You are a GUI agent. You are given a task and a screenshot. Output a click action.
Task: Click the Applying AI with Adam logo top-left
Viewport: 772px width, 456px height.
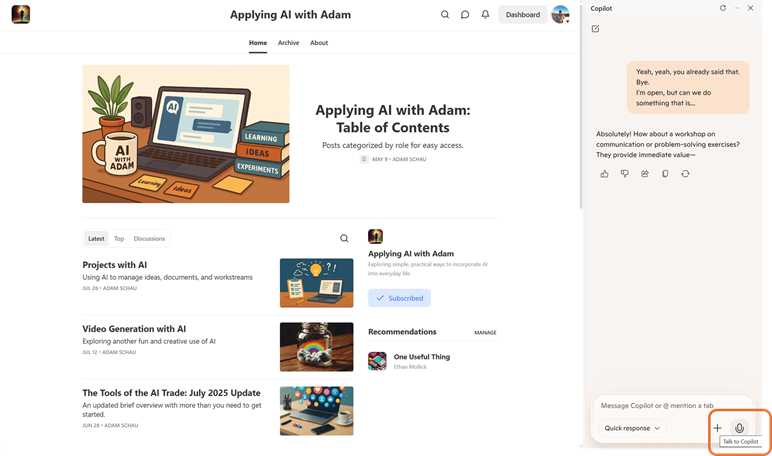(x=21, y=14)
